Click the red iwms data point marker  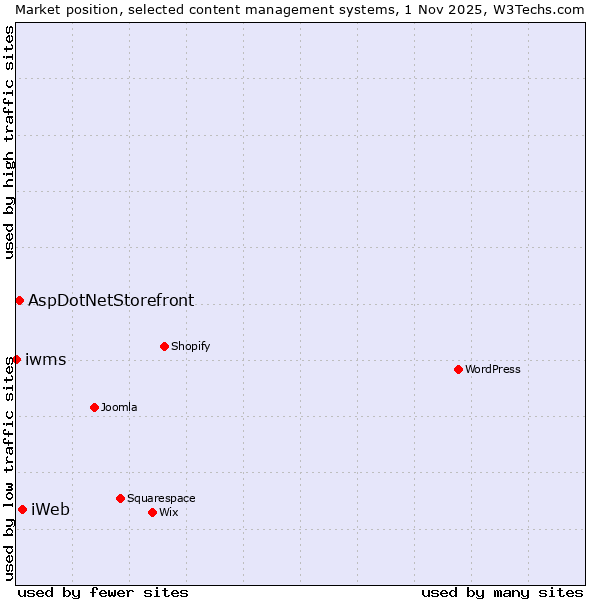point(16,359)
